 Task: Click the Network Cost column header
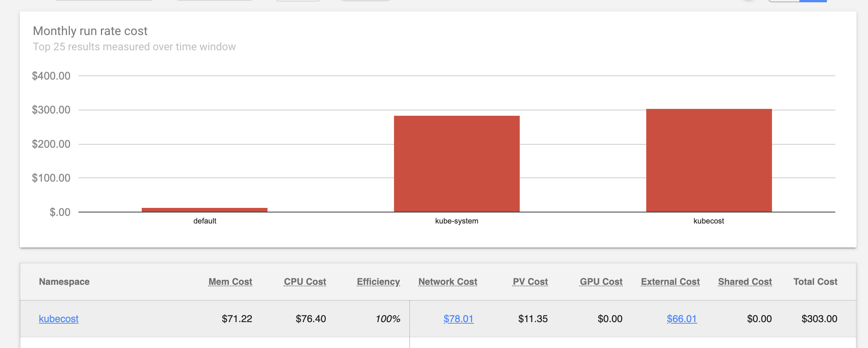point(448,282)
